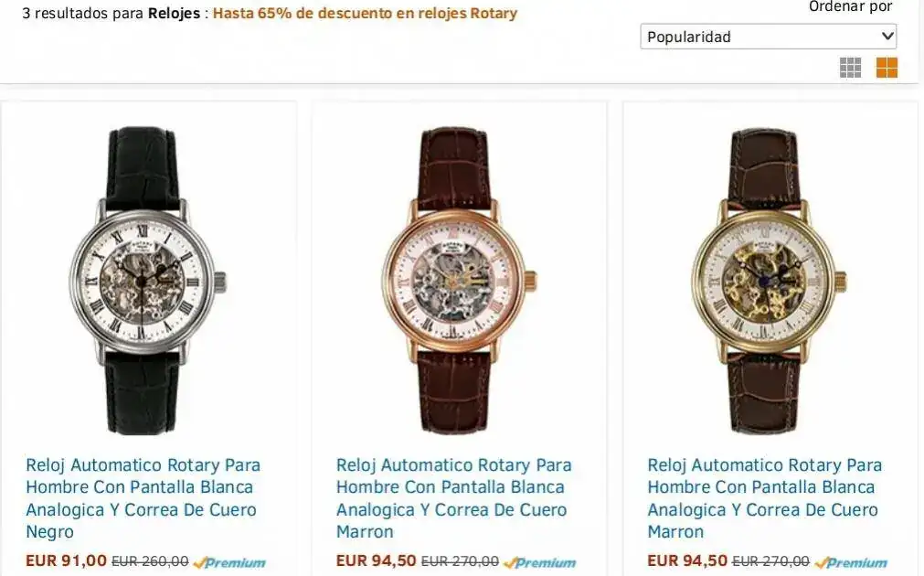Click the right product's EUR 94,50 price

point(687,560)
